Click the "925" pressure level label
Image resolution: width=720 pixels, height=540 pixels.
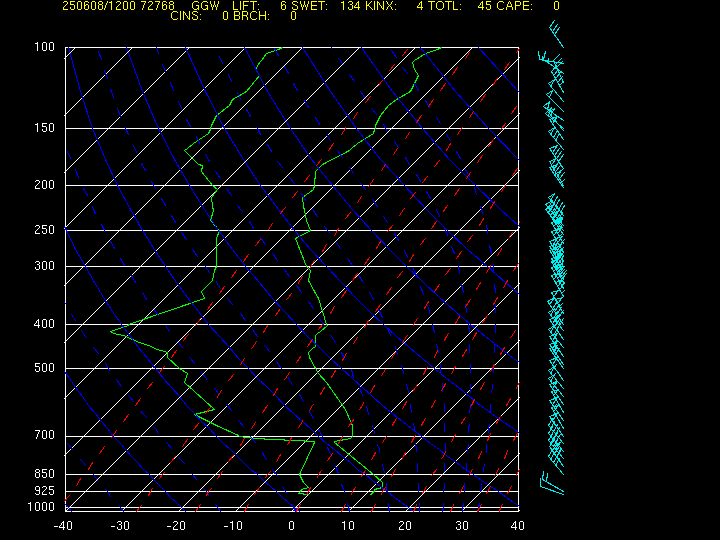(x=45, y=491)
